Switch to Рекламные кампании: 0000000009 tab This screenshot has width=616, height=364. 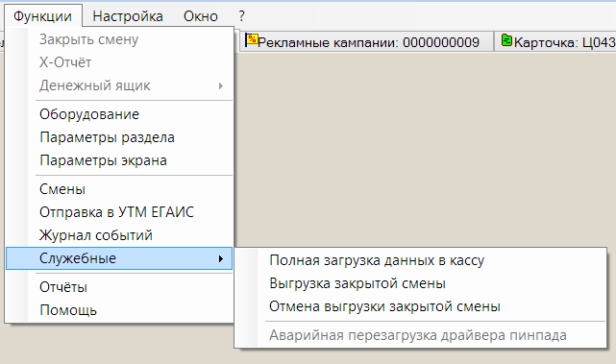[x=366, y=41]
